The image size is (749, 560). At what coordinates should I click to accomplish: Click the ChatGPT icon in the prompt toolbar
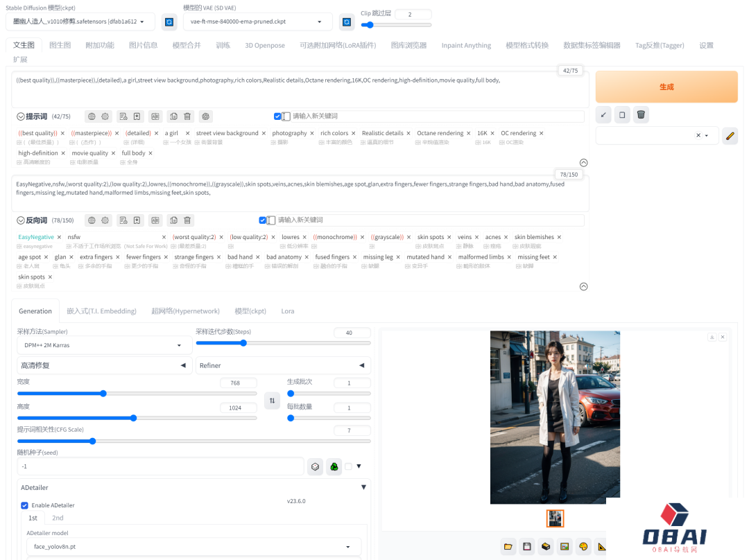coord(205,116)
